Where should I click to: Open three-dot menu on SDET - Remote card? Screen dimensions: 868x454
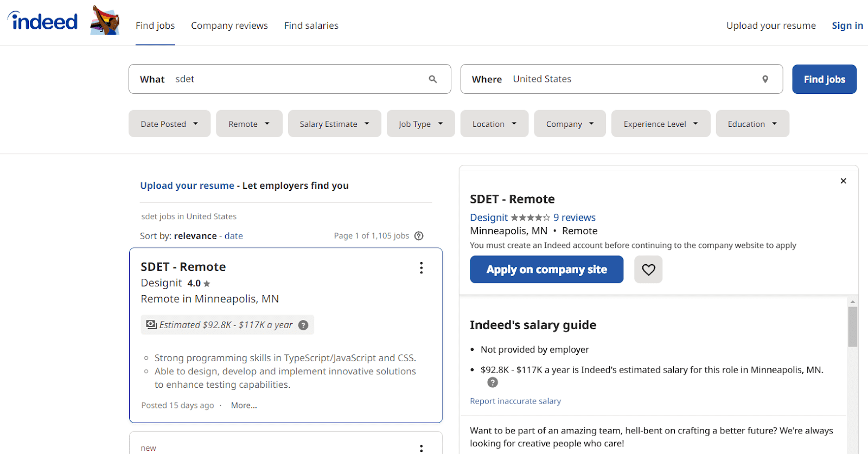tap(421, 268)
